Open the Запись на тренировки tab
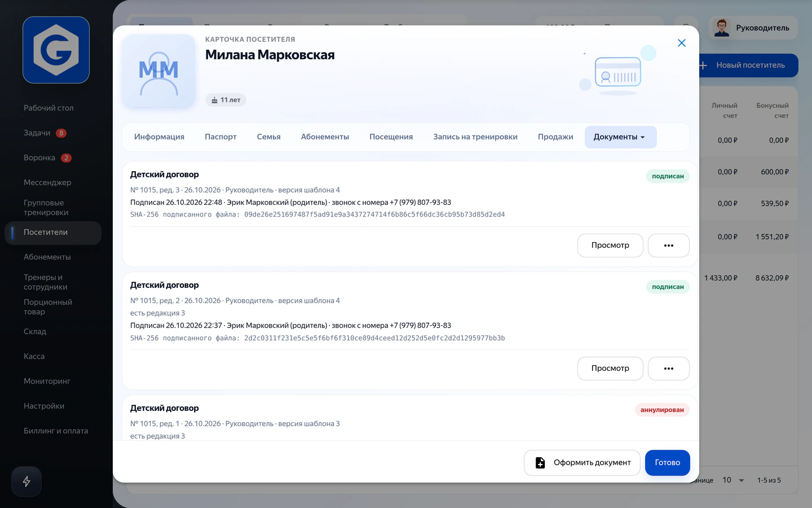 475,137
